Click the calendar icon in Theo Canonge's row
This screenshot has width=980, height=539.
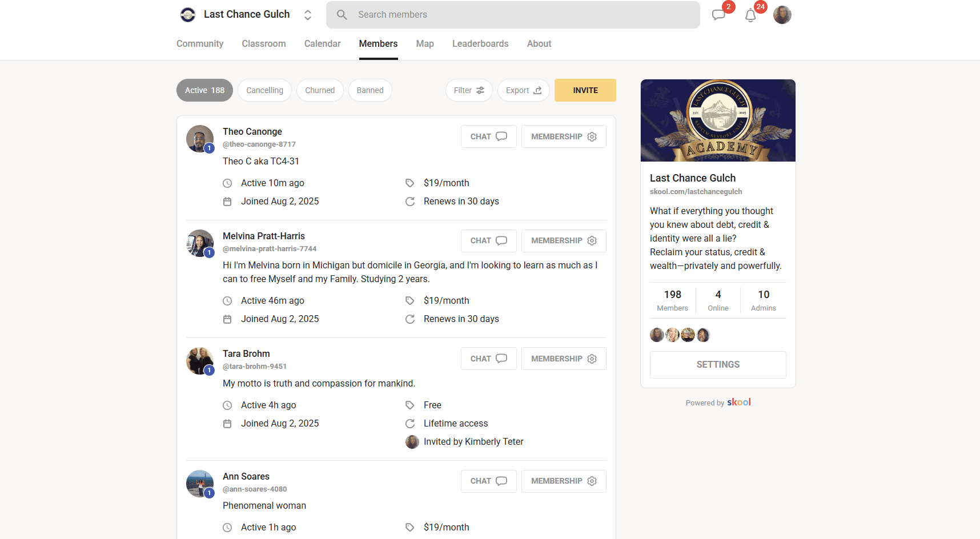[227, 202]
